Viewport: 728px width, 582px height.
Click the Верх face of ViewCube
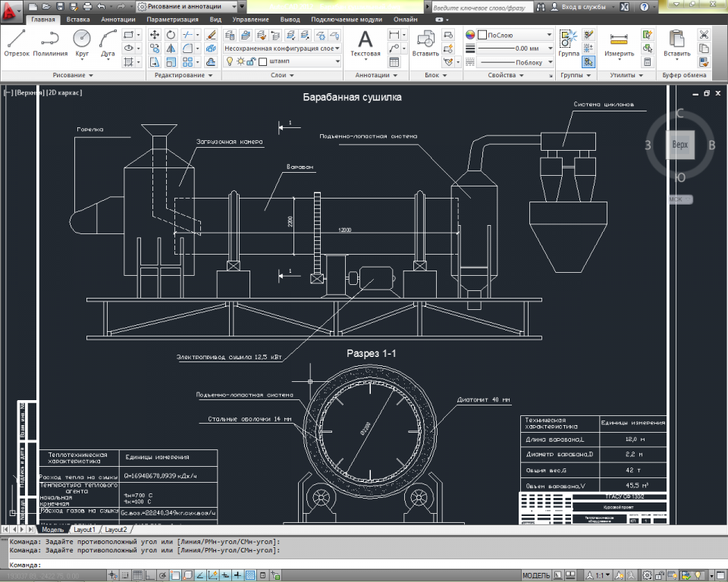[x=680, y=145]
